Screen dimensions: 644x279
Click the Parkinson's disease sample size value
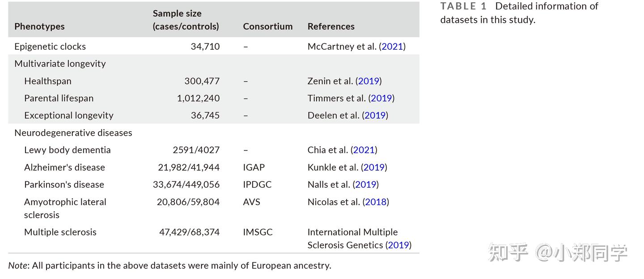(x=186, y=185)
